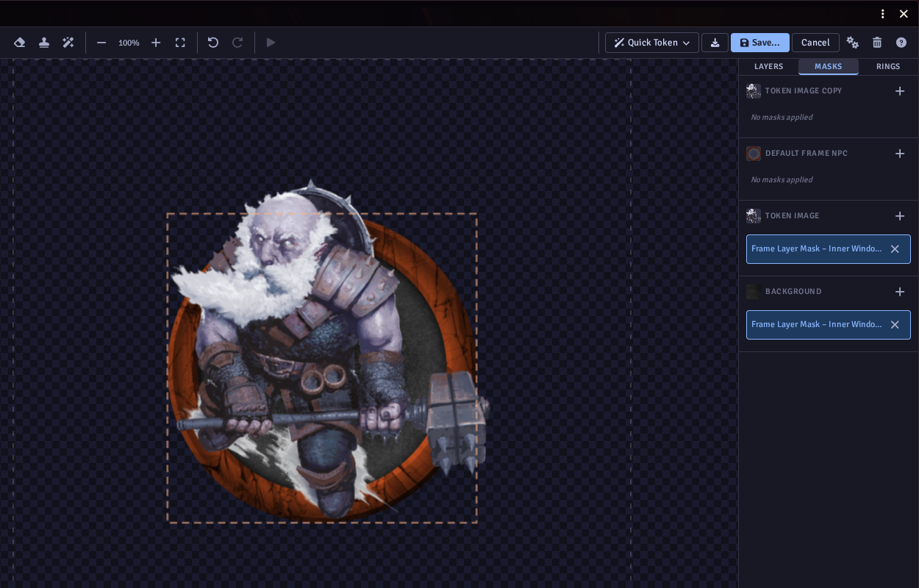Viewport: 919px width, 588px height.
Task: Click the redo arrow icon
Action: (x=237, y=43)
